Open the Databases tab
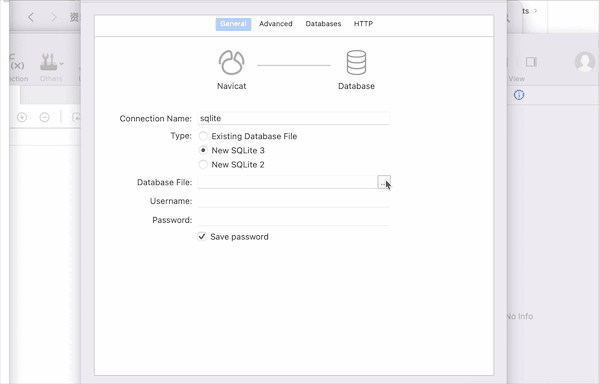 [x=323, y=24]
